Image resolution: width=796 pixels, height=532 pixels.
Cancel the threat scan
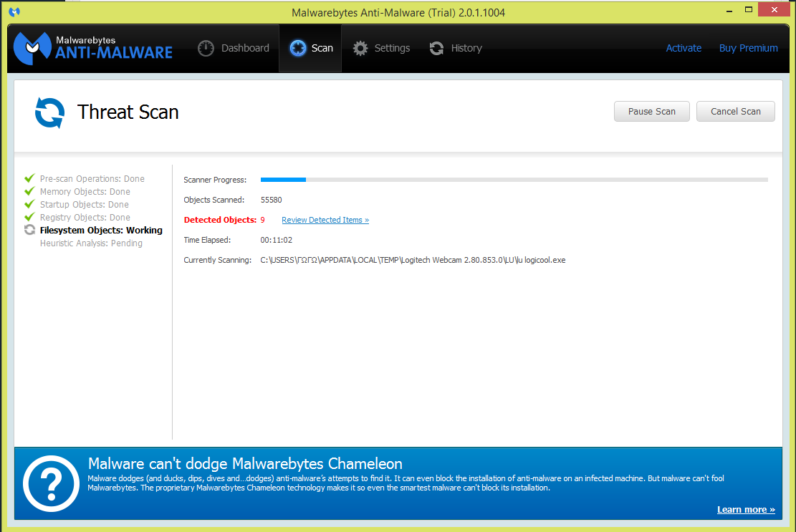point(736,112)
